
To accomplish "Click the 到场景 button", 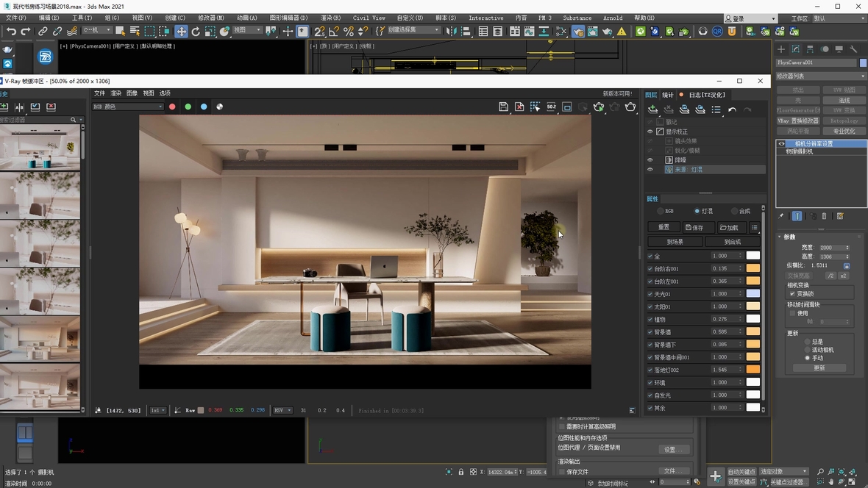I will [x=675, y=242].
